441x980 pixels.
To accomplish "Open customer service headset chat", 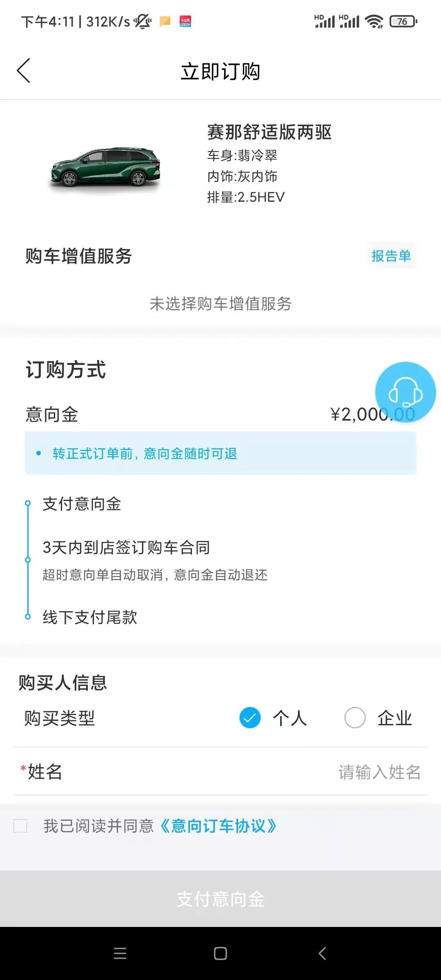I will [x=405, y=392].
